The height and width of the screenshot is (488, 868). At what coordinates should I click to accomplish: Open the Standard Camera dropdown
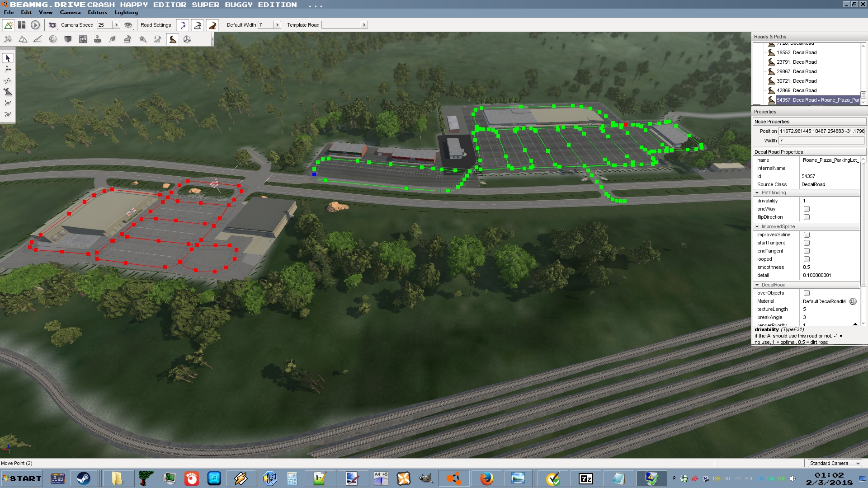(x=835, y=463)
